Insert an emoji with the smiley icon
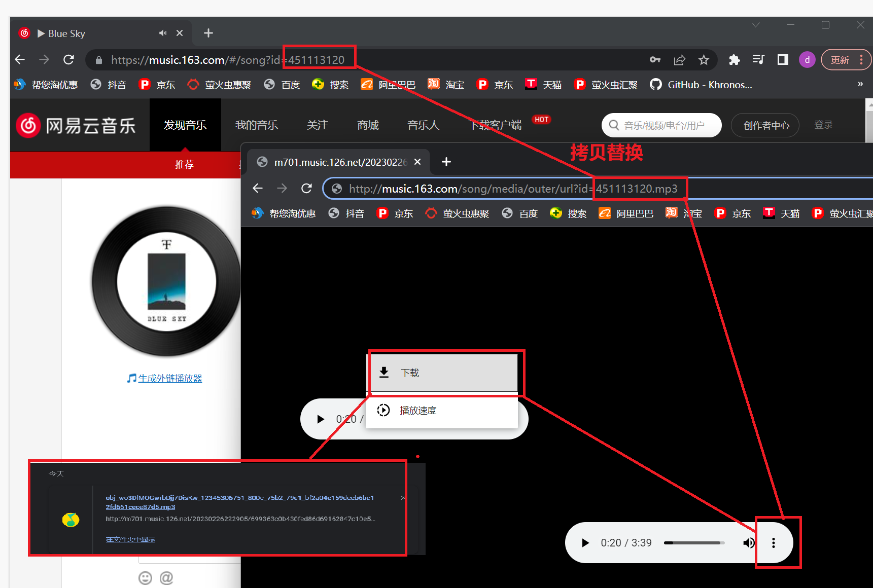873x588 pixels. pyautogui.click(x=145, y=578)
